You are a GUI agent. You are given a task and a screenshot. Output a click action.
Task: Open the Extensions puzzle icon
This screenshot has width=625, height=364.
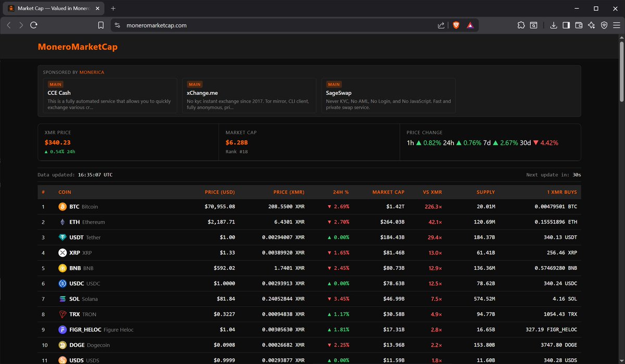[x=521, y=25]
